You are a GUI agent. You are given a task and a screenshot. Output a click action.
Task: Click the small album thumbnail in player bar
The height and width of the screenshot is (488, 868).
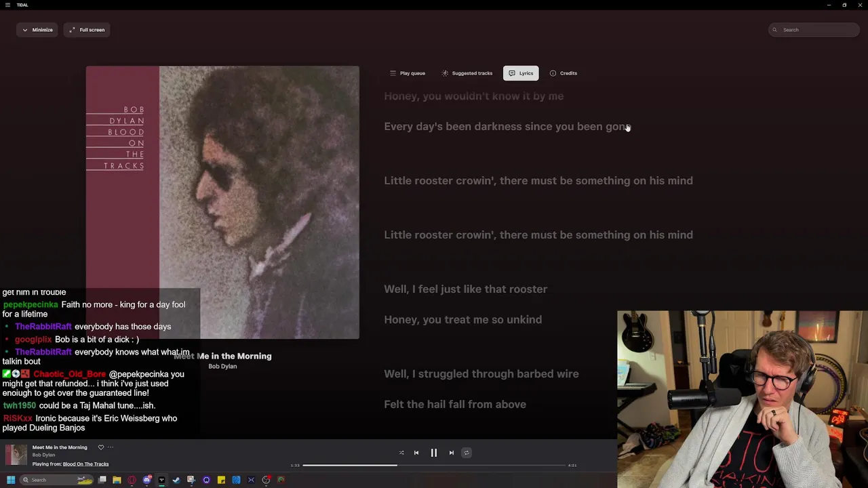click(16, 455)
